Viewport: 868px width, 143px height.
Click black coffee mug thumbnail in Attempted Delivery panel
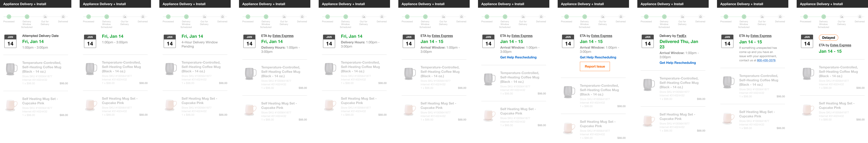(x=12, y=69)
